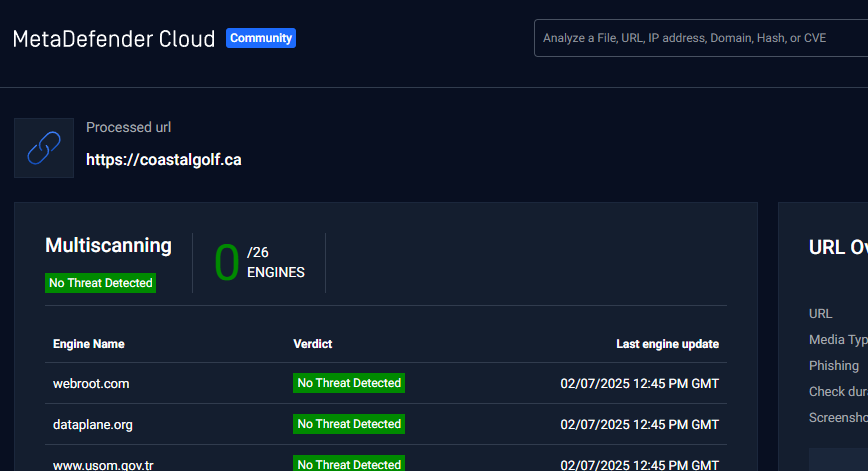868x471 pixels.
Task: Click www.usom.gov.tr last update timestamp
Action: point(639,465)
